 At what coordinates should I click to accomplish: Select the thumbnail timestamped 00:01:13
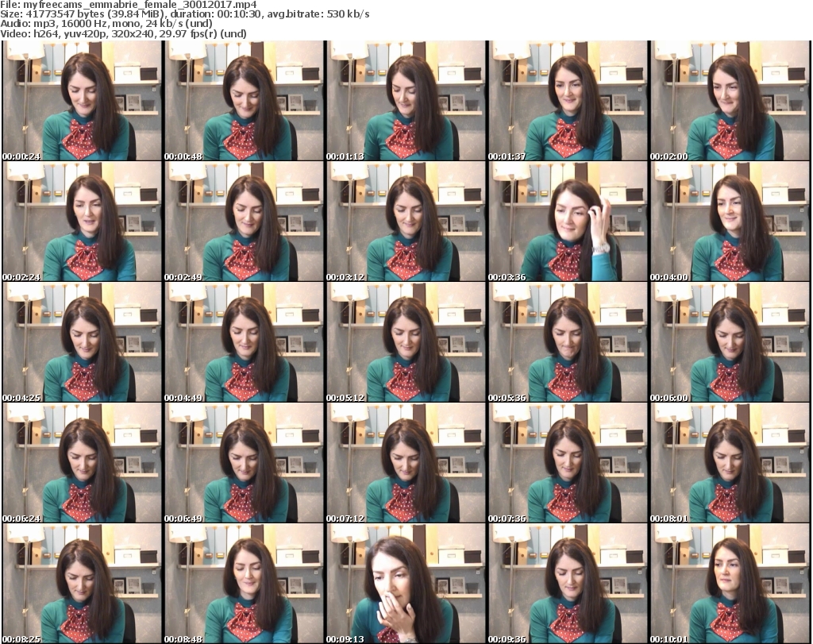pyautogui.click(x=406, y=101)
